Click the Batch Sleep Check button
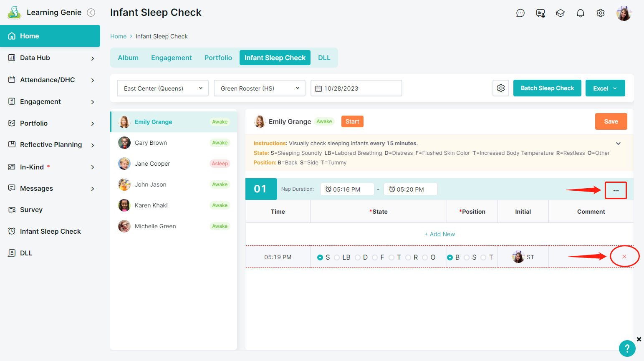Image resolution: width=644 pixels, height=361 pixels. 547,88
